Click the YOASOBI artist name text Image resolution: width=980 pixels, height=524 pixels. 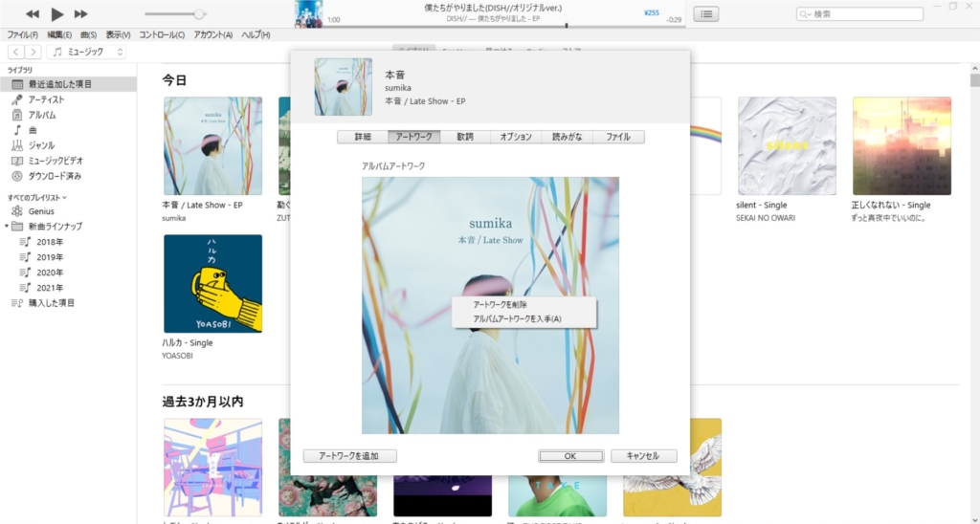pyautogui.click(x=177, y=356)
